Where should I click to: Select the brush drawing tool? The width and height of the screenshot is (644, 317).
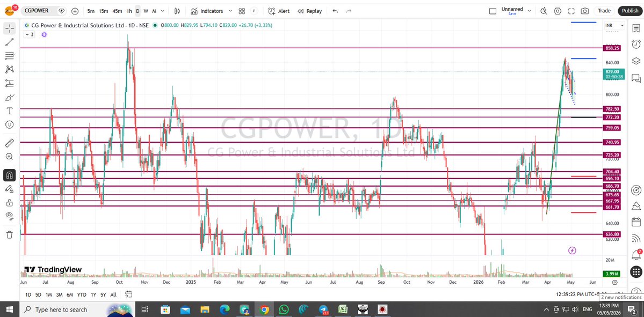tap(10, 97)
